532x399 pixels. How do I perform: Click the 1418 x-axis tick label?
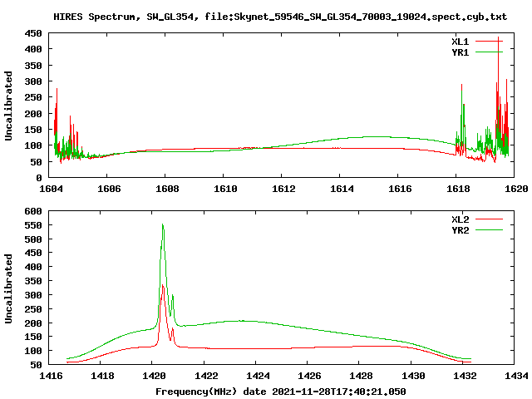pyautogui.click(x=102, y=376)
